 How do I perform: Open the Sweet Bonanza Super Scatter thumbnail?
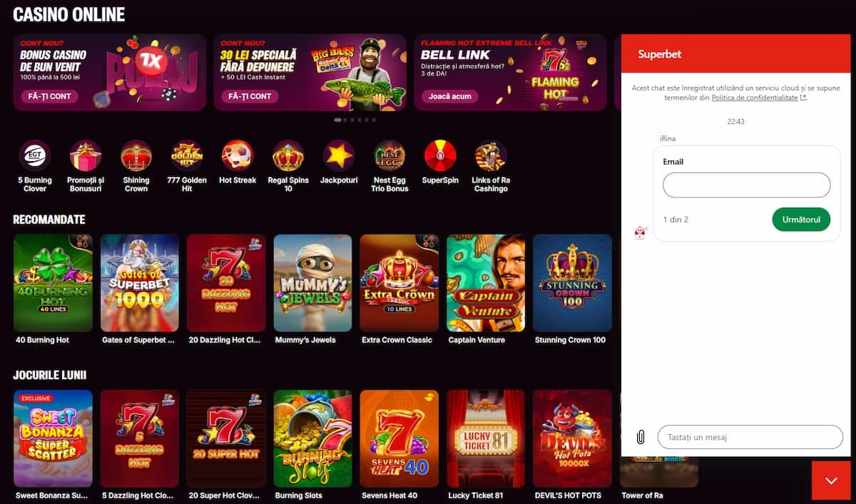click(x=53, y=438)
